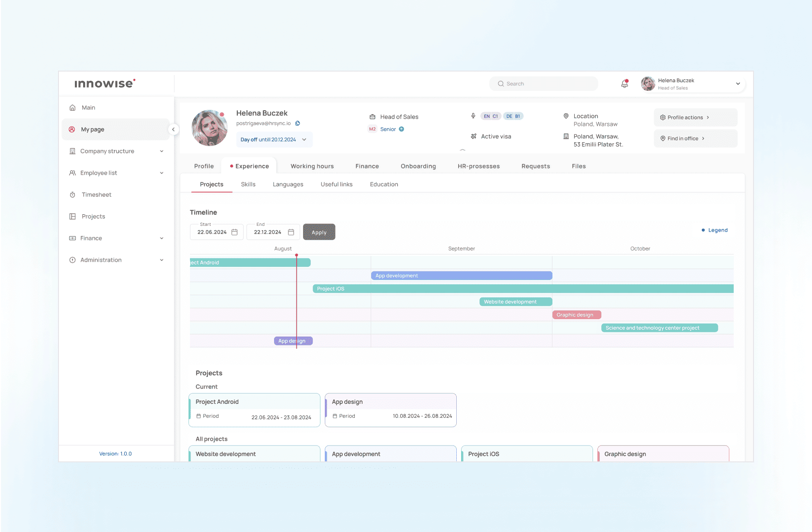Viewport: 812px width, 532px height.
Task: Click the Innowise logo
Action: 105,84
